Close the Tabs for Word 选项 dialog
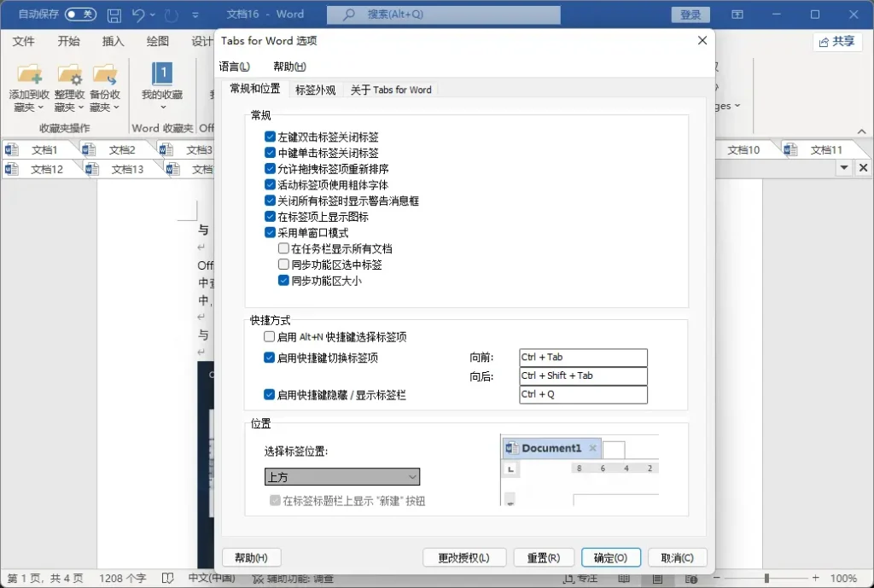This screenshot has width=874, height=588. coord(702,40)
